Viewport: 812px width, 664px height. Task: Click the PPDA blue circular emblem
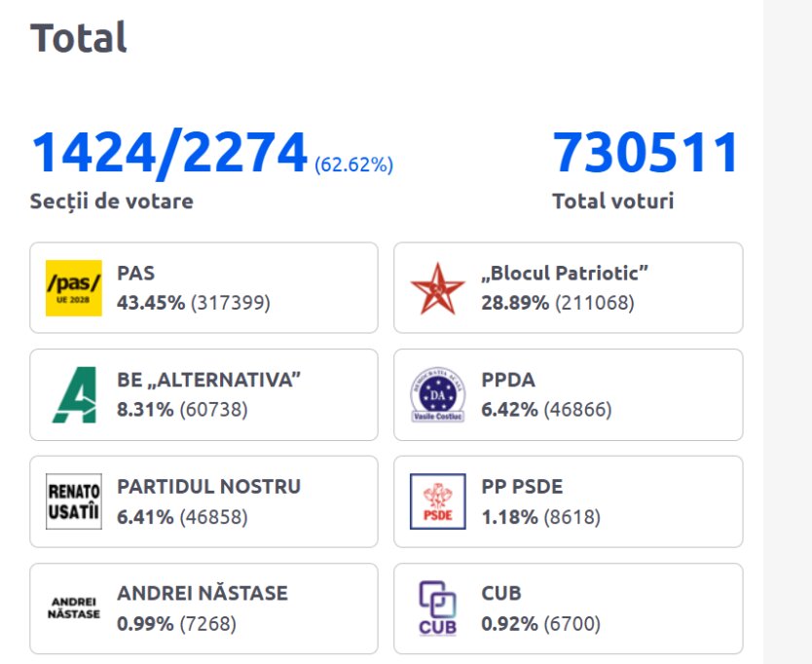pyautogui.click(x=437, y=394)
